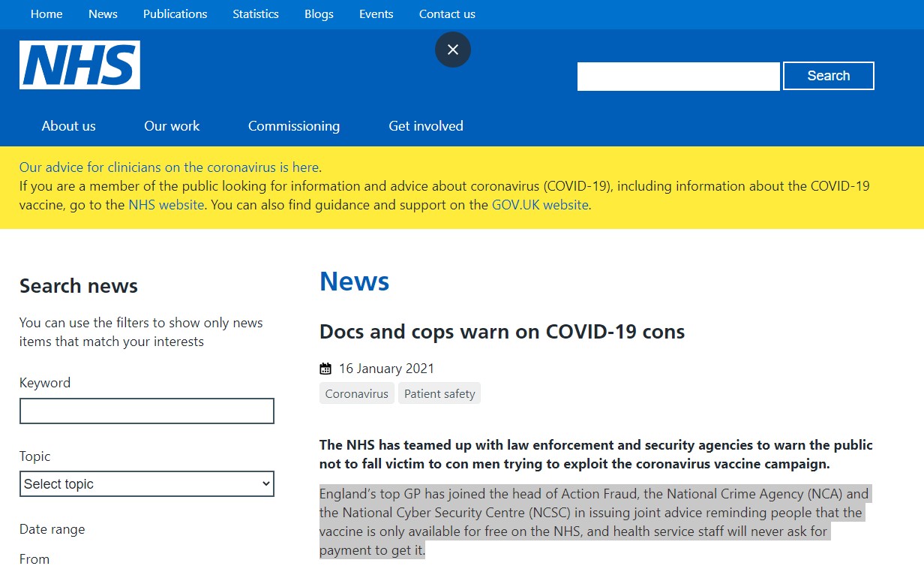Open the About us navigation tab
924x566 pixels.
pyautogui.click(x=69, y=126)
